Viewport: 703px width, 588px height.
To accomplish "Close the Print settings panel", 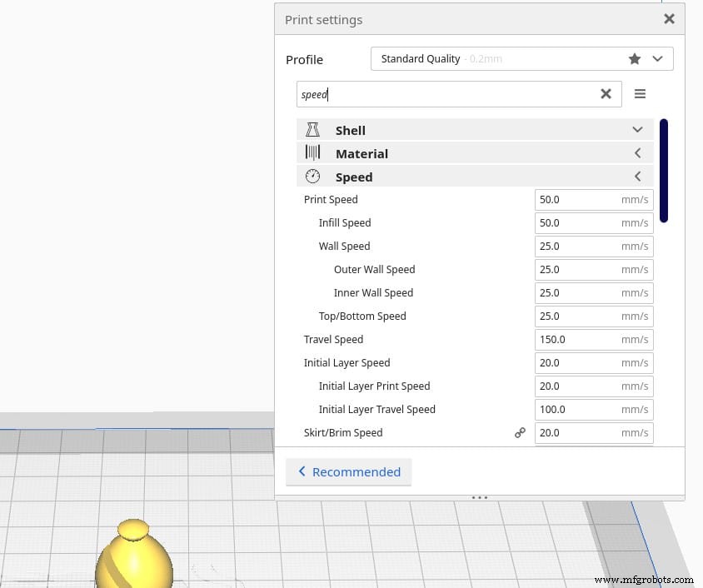I will click(669, 18).
